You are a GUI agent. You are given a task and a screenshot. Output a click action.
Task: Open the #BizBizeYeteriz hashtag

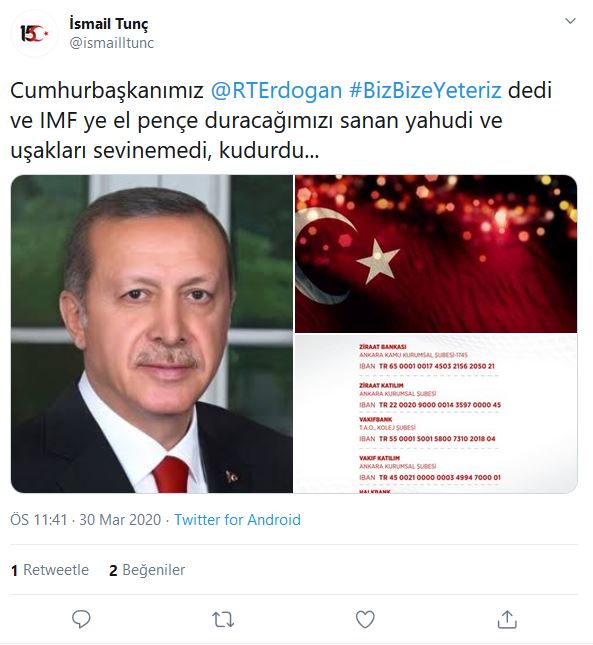[x=425, y=90]
